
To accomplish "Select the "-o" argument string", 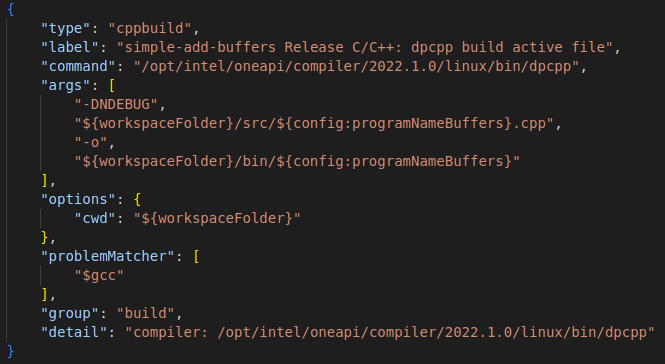I will [x=91, y=142].
